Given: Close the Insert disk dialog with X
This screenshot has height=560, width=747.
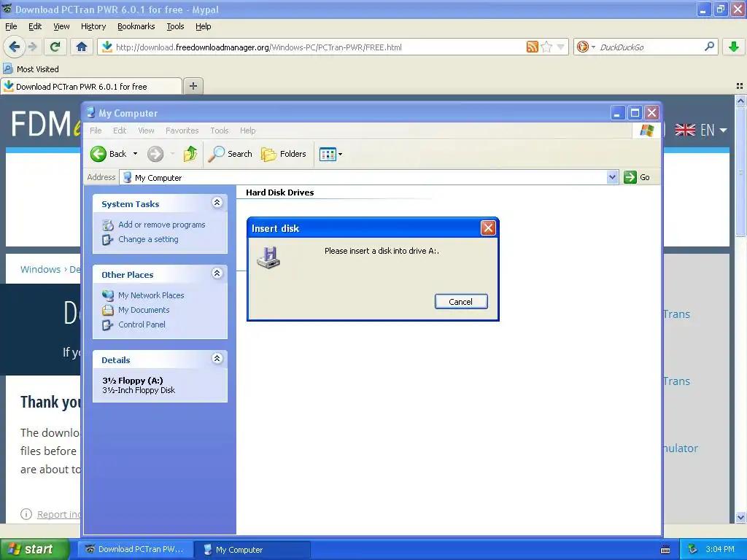Looking at the screenshot, I should [488, 227].
